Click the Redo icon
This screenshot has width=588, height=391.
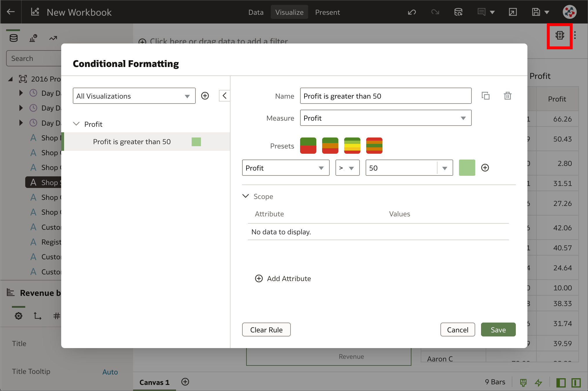(435, 12)
